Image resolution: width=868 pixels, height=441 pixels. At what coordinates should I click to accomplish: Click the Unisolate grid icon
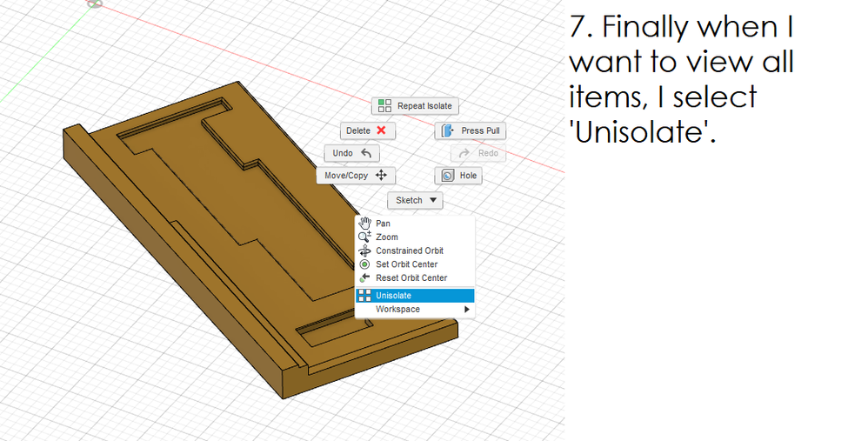click(x=364, y=296)
